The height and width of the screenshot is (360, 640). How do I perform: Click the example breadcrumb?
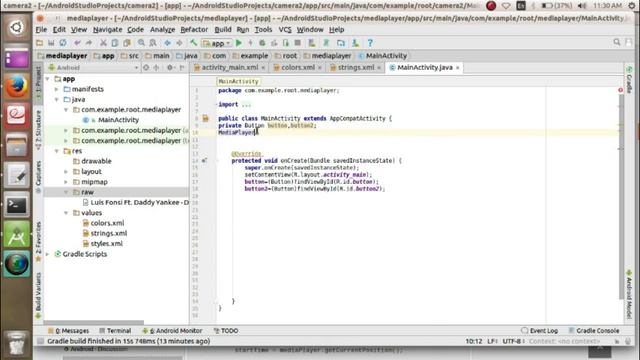click(251, 56)
